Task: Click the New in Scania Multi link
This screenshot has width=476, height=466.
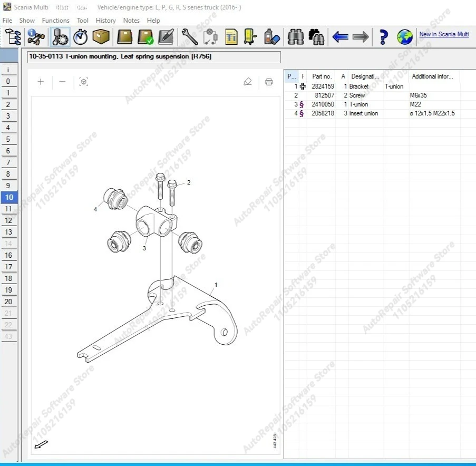Action: coord(444,34)
